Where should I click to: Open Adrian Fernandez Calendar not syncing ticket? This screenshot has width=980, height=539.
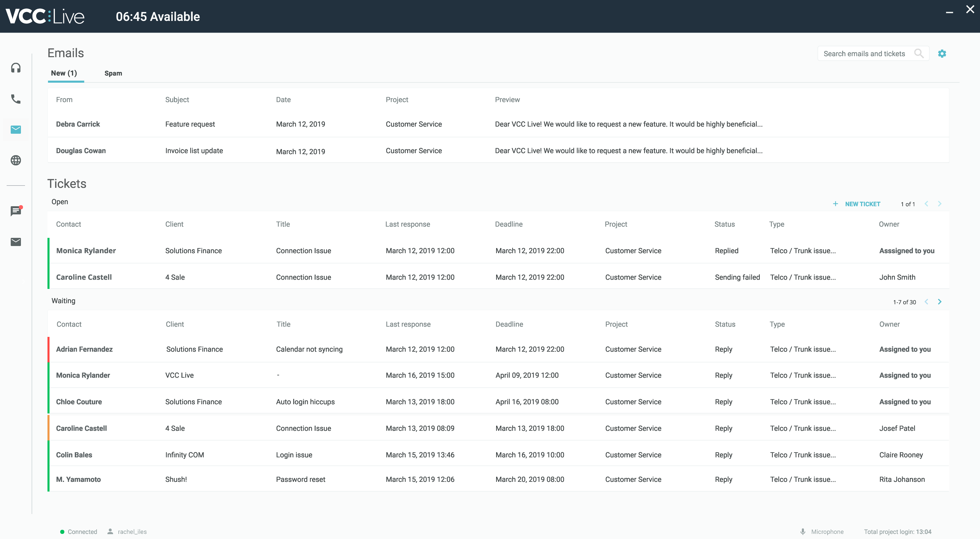(309, 349)
